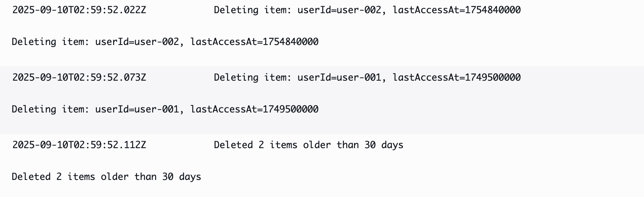Collapse the 'Deleted 2 items' event via timestamped summary

click(309, 145)
